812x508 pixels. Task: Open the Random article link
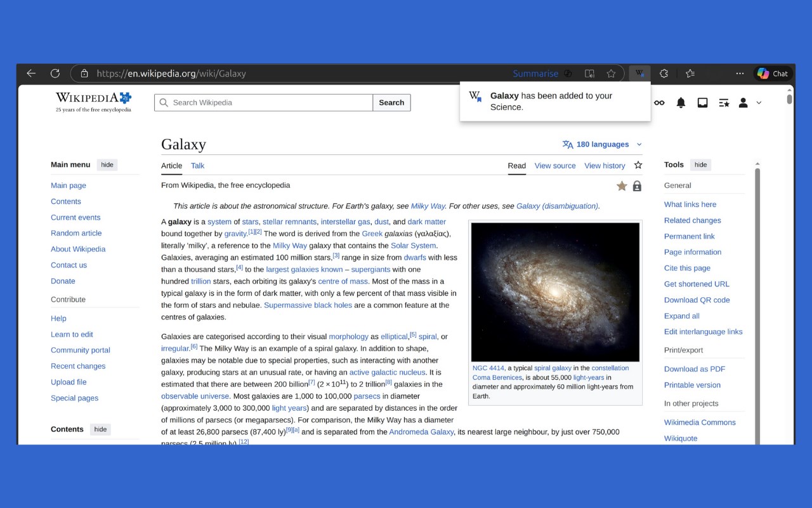pyautogui.click(x=76, y=233)
